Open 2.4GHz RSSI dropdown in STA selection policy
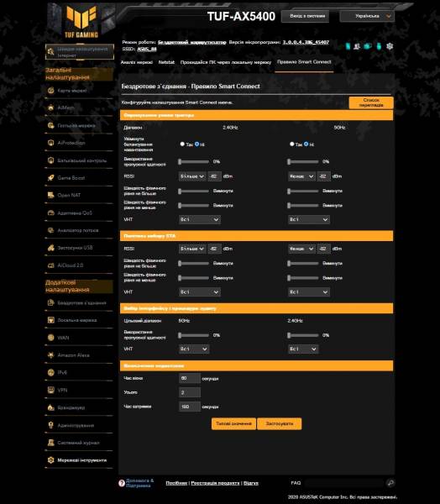The width and height of the screenshot is (440, 504). 192,249
